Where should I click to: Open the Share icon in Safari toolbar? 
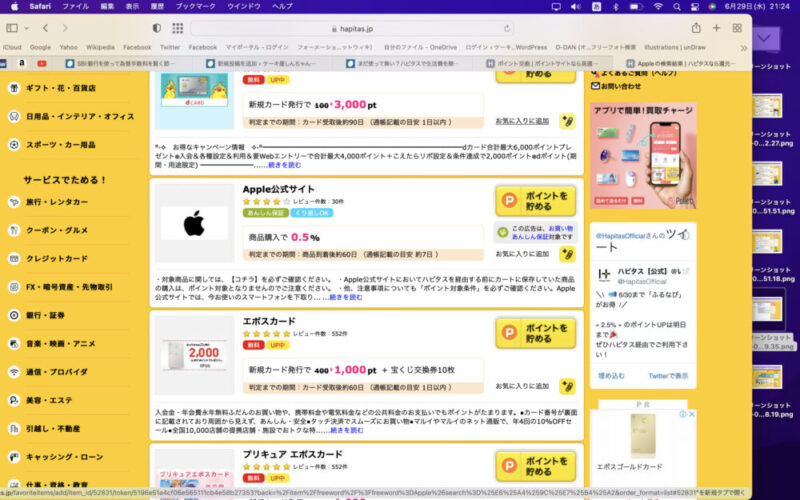[x=696, y=28]
